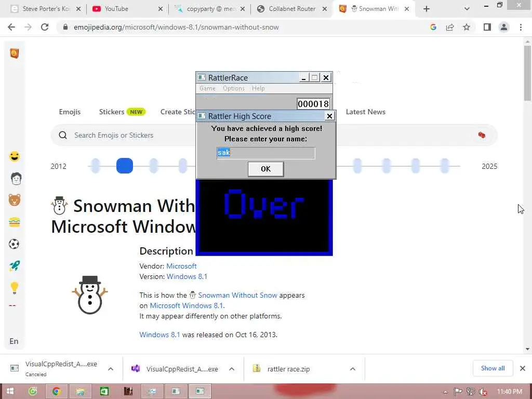This screenshot has height=399, width=532.
Task: Open the tab search dropdown chevron
Action: [x=467, y=9]
